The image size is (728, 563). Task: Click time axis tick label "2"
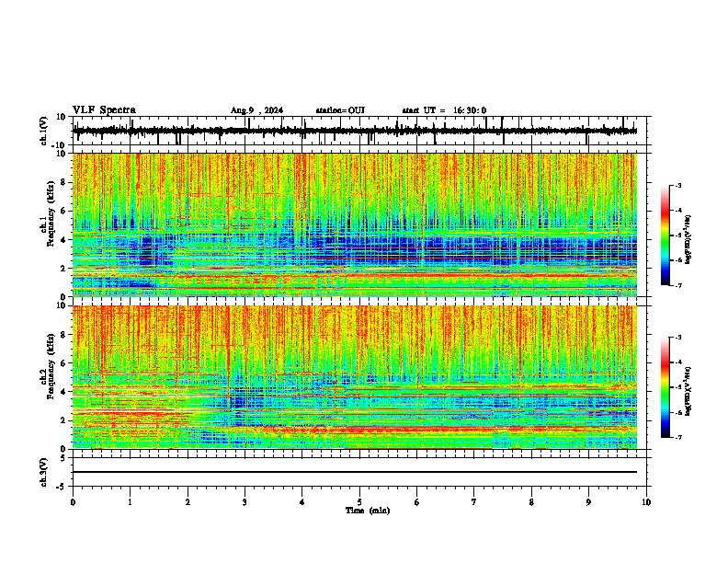coord(188,502)
